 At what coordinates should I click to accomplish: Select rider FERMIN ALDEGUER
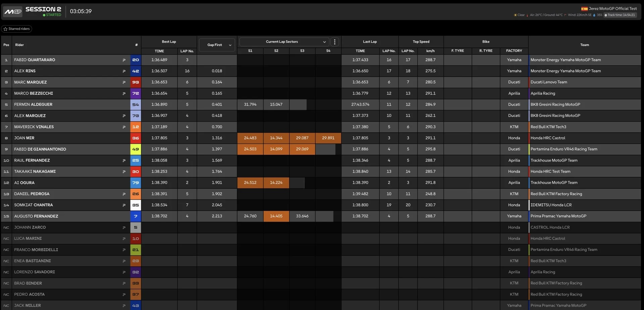click(33, 104)
